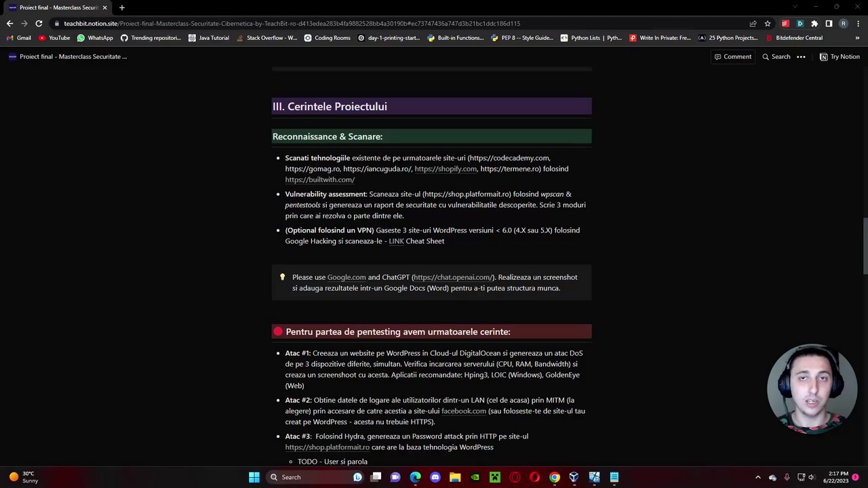Open the facebook.com link in Atac #2
The width and height of the screenshot is (868, 488).
pyautogui.click(x=464, y=411)
